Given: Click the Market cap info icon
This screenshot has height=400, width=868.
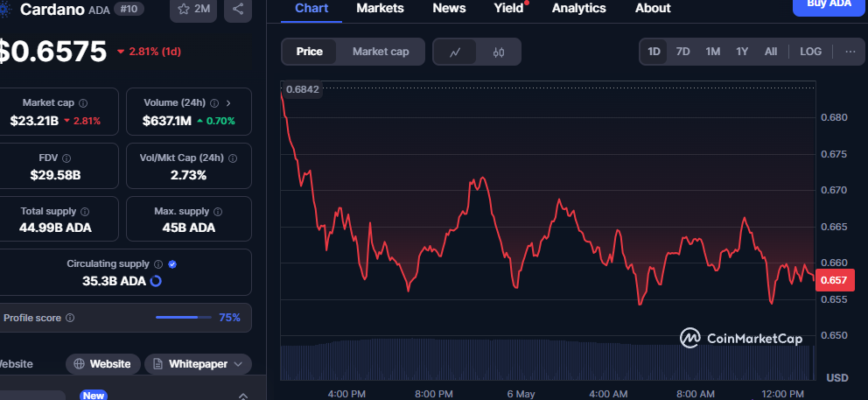Looking at the screenshot, I should [83, 103].
